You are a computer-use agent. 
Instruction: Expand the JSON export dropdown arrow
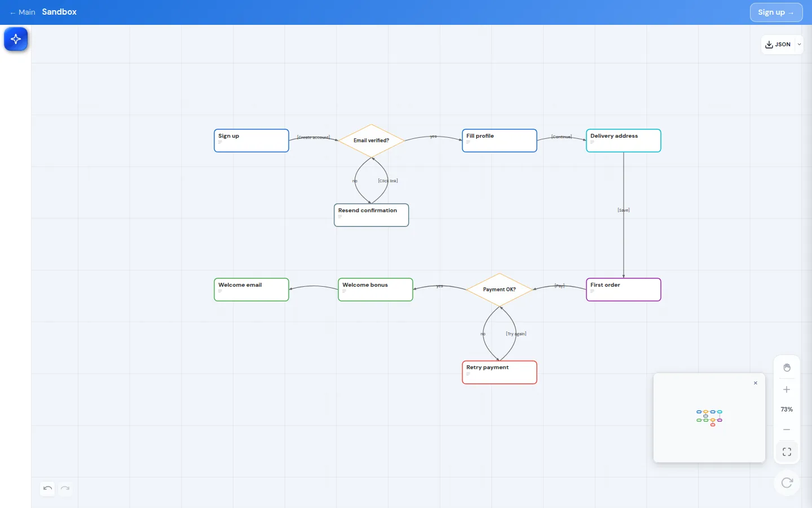coord(799,45)
